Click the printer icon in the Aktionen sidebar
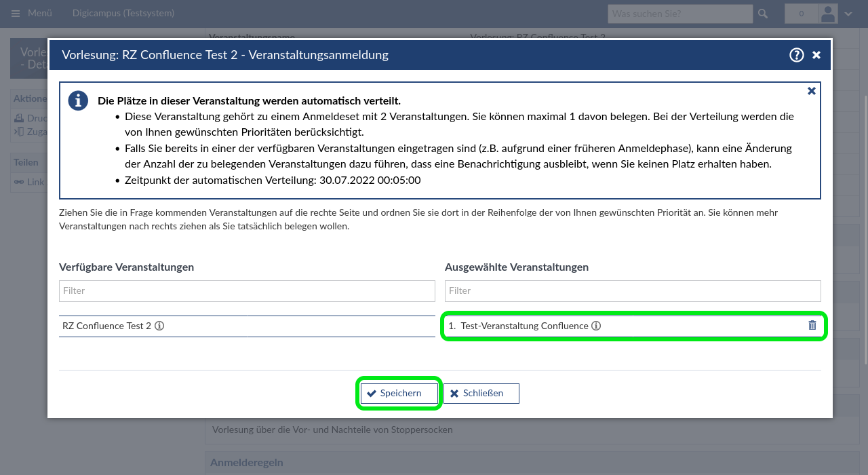The height and width of the screenshot is (475, 868). [19, 117]
